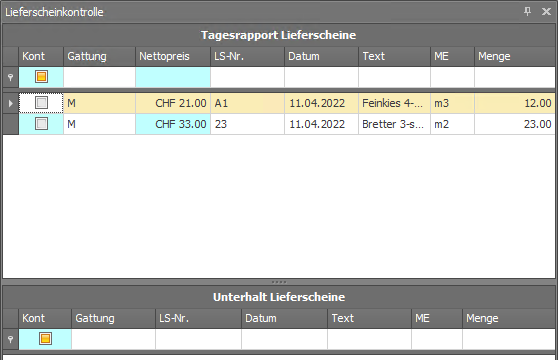
Task: Click the filter row icon in Unterhalt grid
Action: tap(11, 339)
